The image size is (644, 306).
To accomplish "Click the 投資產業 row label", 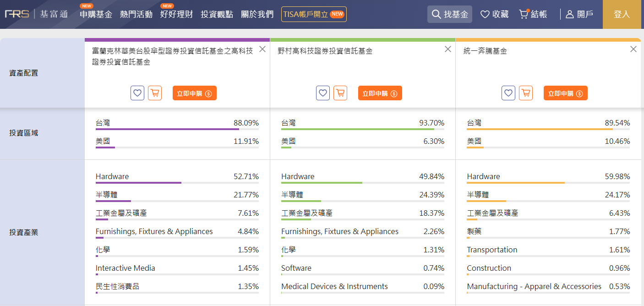I will [24, 232].
